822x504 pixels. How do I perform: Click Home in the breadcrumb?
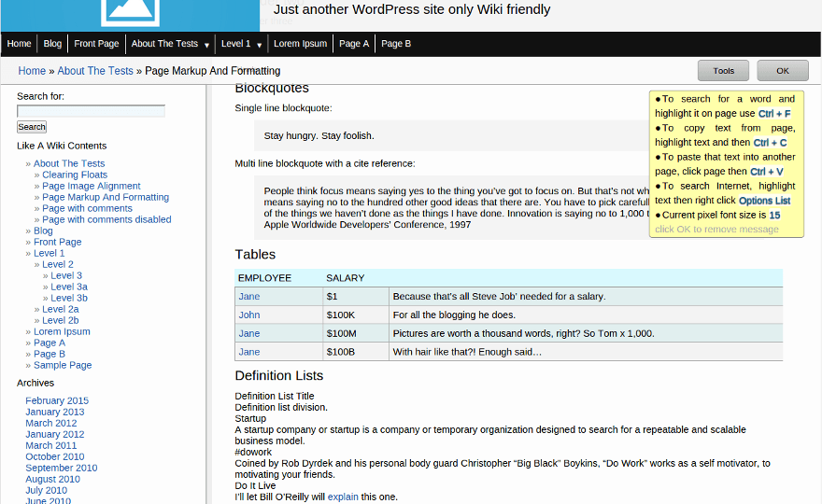[x=32, y=71]
